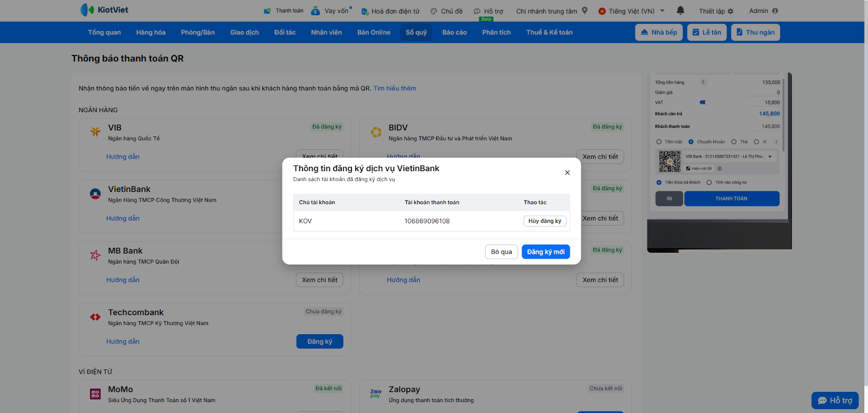
Task: Switch to the Lễ tân screen
Action: [x=707, y=33]
